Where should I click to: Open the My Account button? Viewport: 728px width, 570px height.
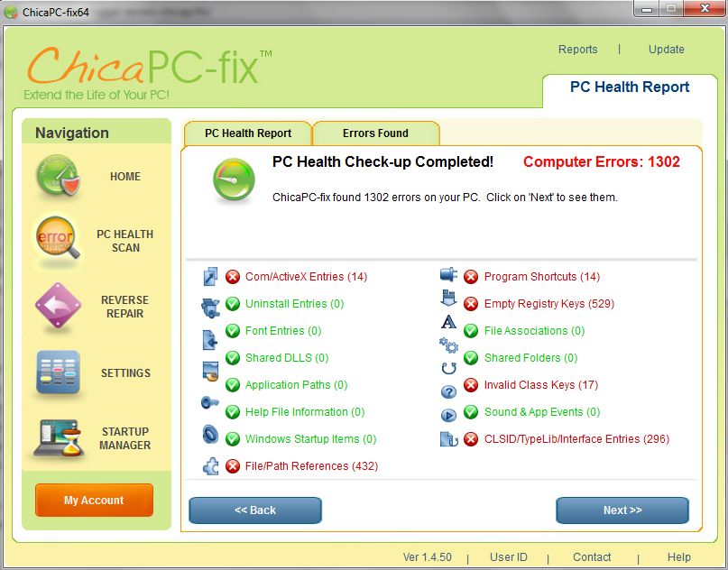click(x=94, y=500)
